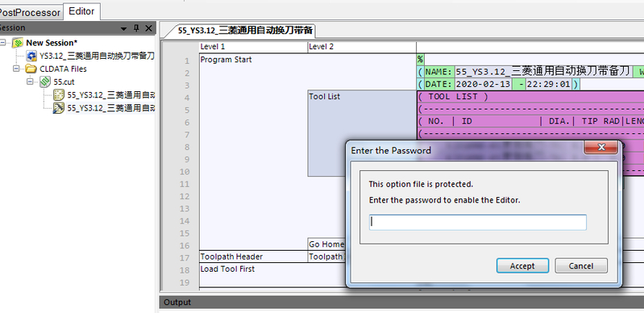Focus the password input field
644x313 pixels.
pos(477,222)
